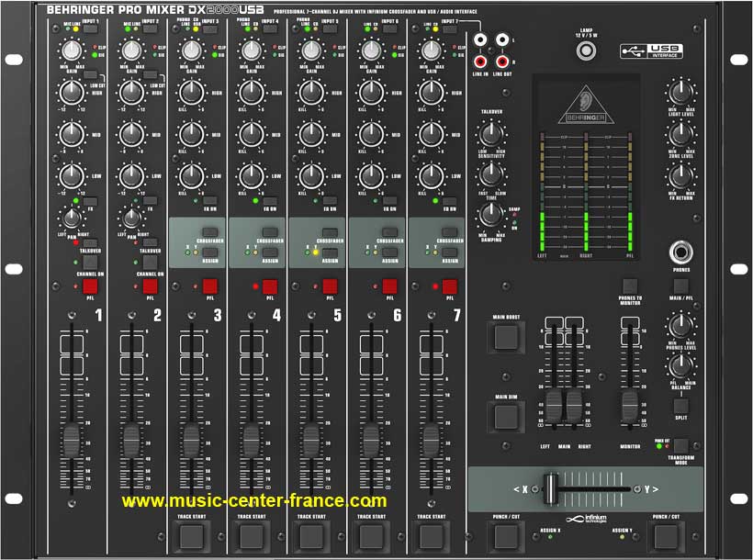Toggle the channel 4 PFL red button
The image size is (753, 560).
(x=270, y=286)
